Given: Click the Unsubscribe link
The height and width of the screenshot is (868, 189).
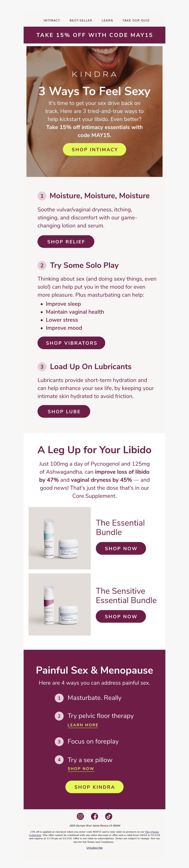Looking at the screenshot, I should click(x=94, y=847).
